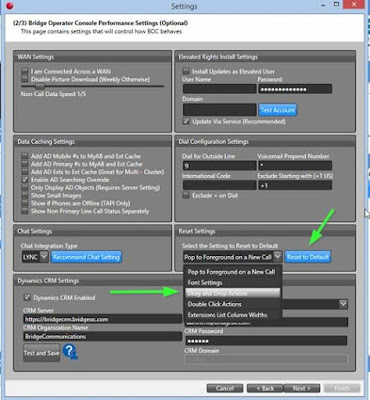The width and height of the screenshot is (370, 400).
Task: Open the Reset setting selection dropdown arrow
Action: pyautogui.click(x=278, y=257)
